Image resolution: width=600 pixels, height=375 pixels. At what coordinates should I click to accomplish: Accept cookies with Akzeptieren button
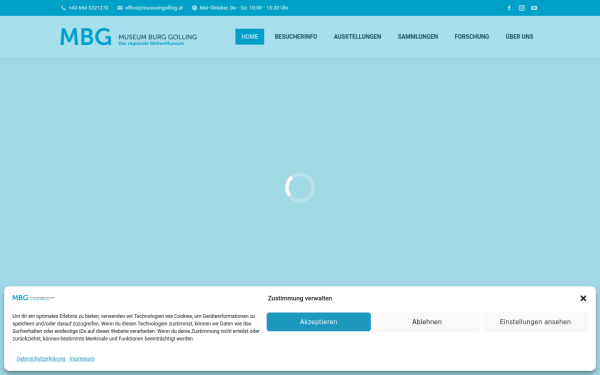tap(319, 322)
